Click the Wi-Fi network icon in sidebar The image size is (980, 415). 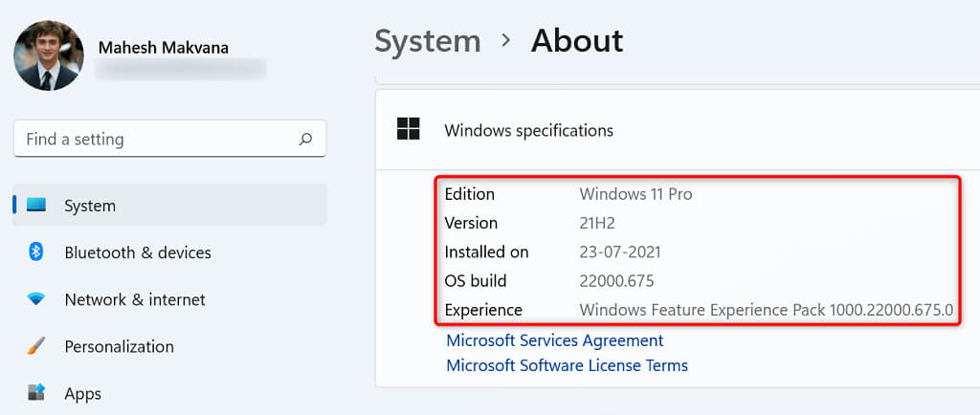[36, 299]
